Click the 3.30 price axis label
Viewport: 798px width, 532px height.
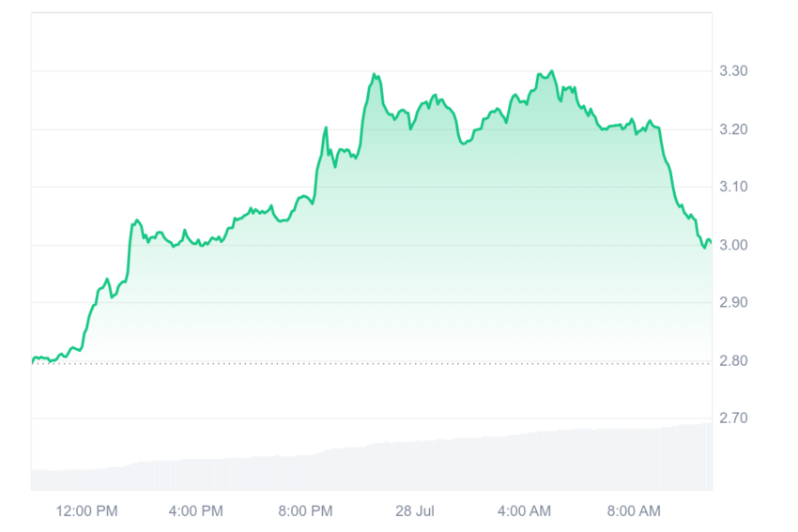[733, 70]
